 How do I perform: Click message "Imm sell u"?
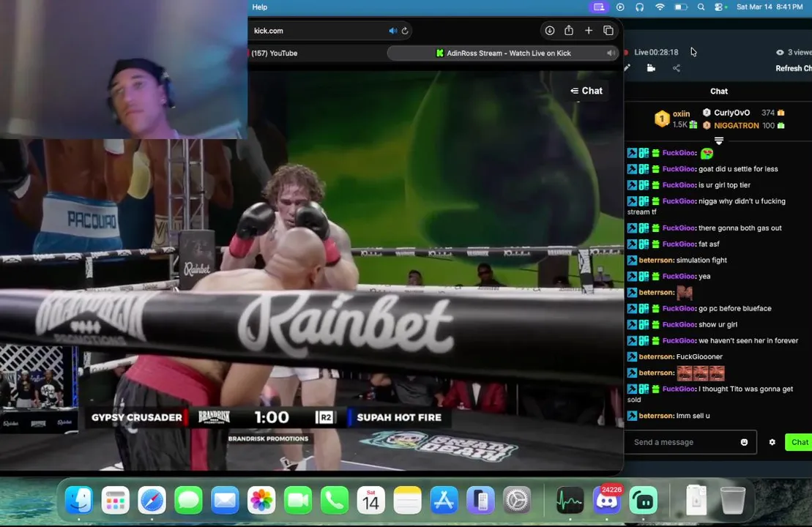pyautogui.click(x=693, y=416)
